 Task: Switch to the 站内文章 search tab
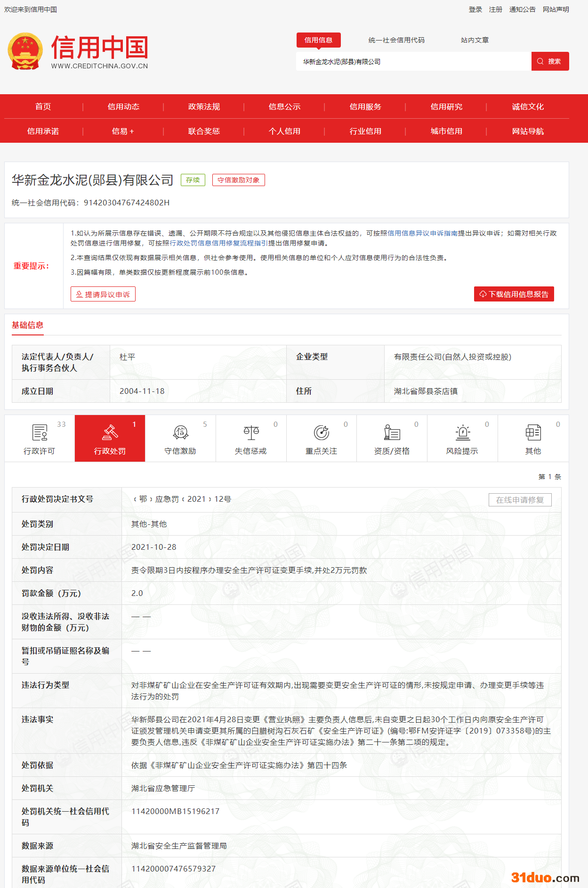click(x=475, y=40)
